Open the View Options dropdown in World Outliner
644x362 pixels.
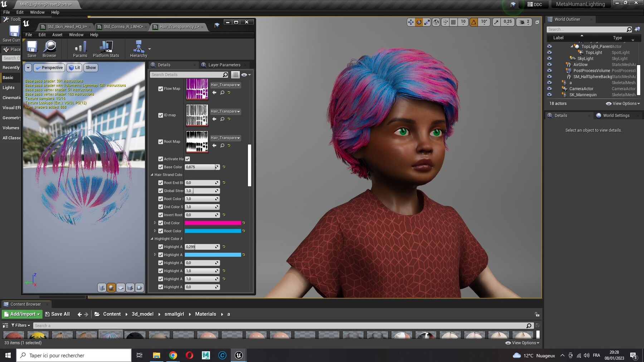click(623, 103)
